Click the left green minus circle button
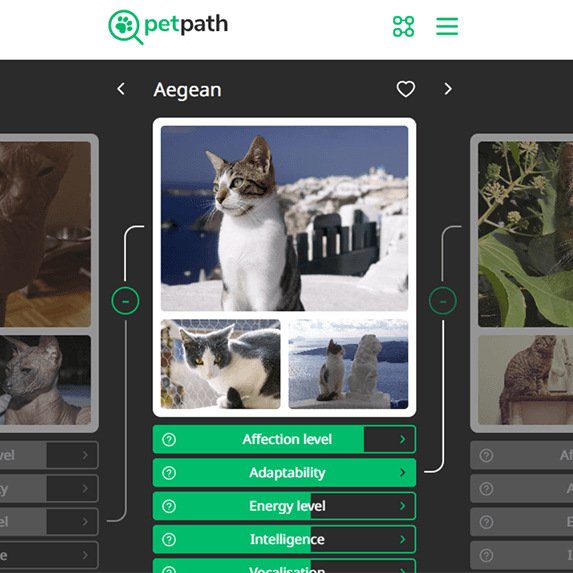The height and width of the screenshot is (573, 573). pyautogui.click(x=125, y=301)
